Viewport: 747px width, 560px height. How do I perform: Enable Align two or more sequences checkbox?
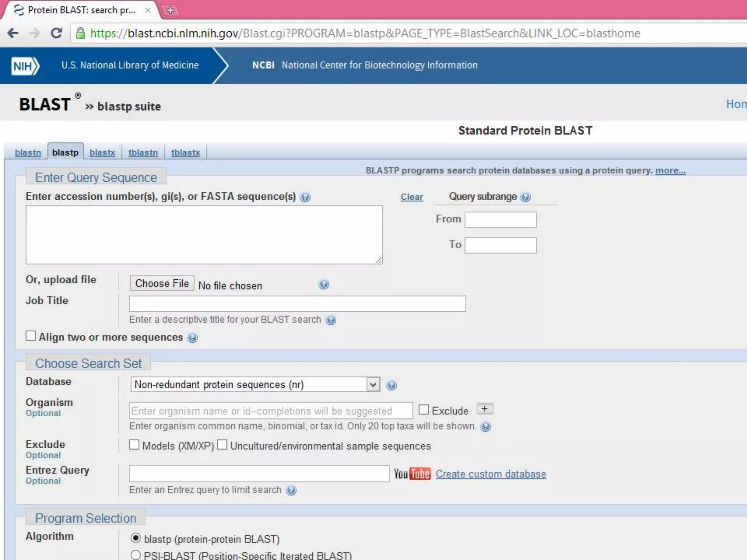pyautogui.click(x=31, y=336)
